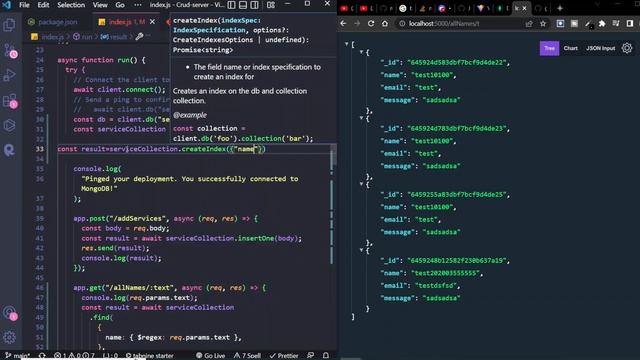Open the Customize Layout icon
640x360 pixels.
click(x=271, y=5)
